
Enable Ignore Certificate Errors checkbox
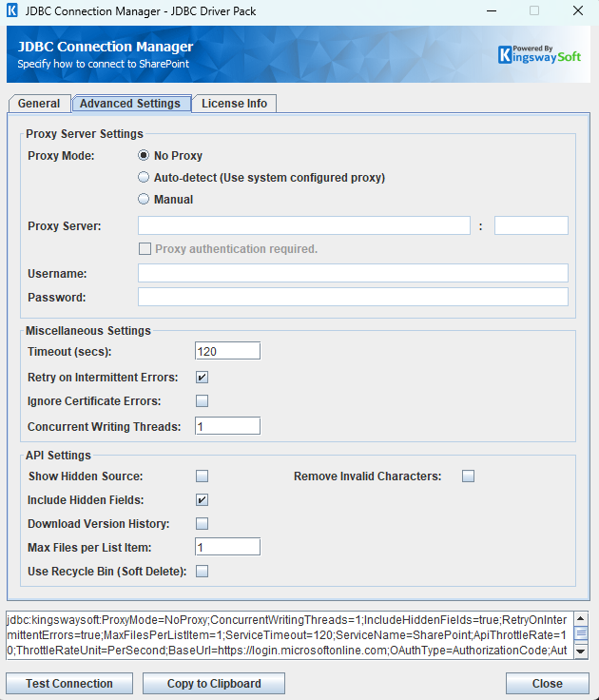click(x=202, y=401)
